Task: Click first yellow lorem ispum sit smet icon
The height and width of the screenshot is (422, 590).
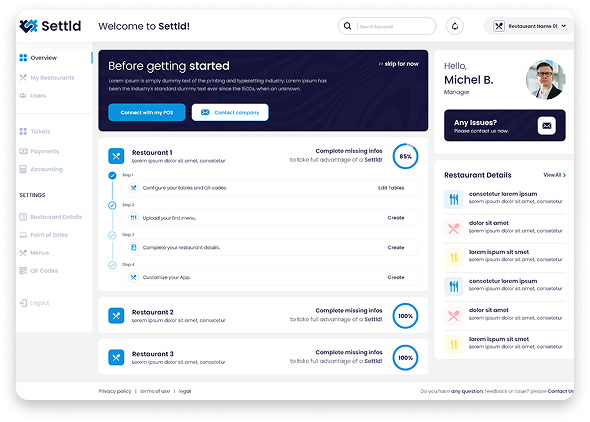Action: click(454, 257)
